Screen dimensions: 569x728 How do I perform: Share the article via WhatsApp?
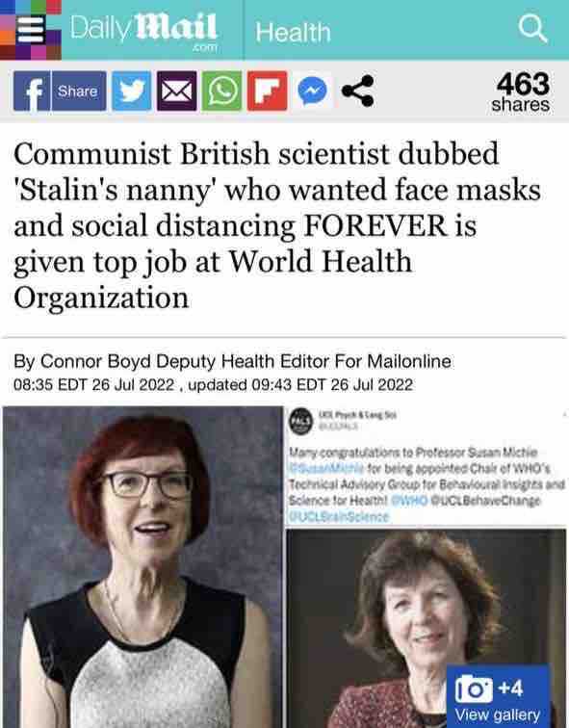(x=221, y=91)
